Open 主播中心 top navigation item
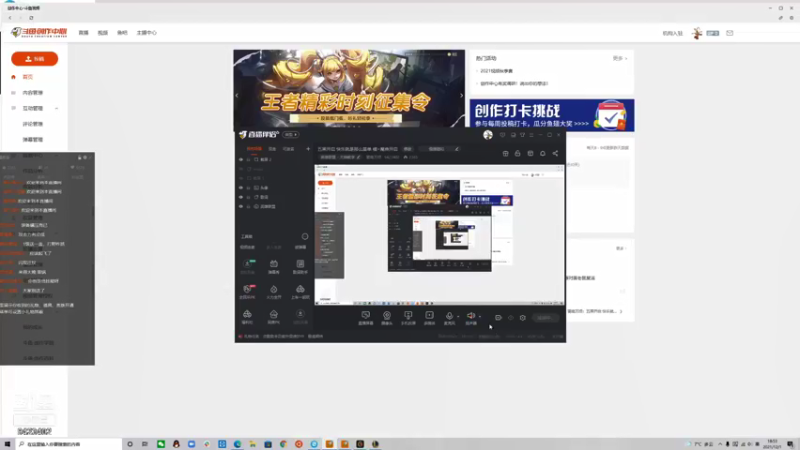 click(146, 33)
